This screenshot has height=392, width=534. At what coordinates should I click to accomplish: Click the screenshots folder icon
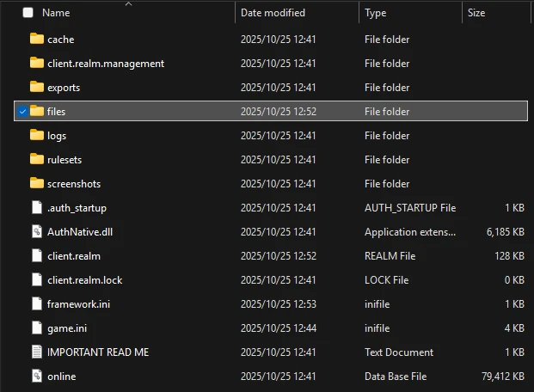coord(36,183)
